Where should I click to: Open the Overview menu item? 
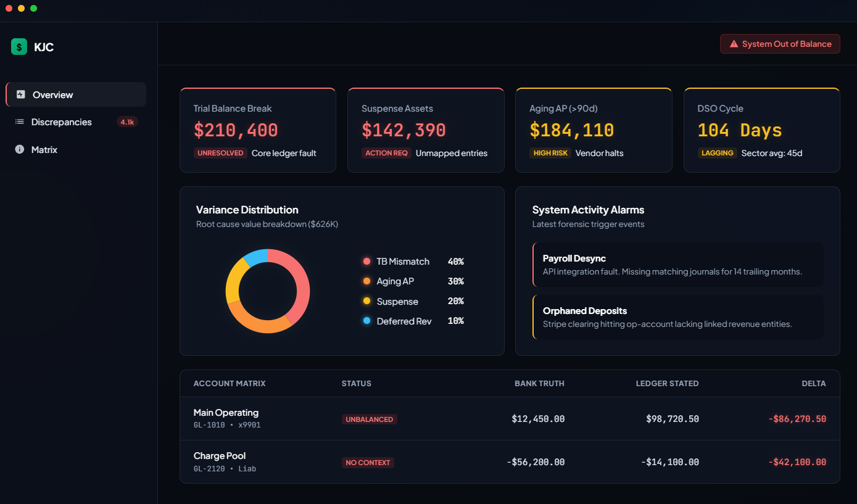[x=76, y=94]
